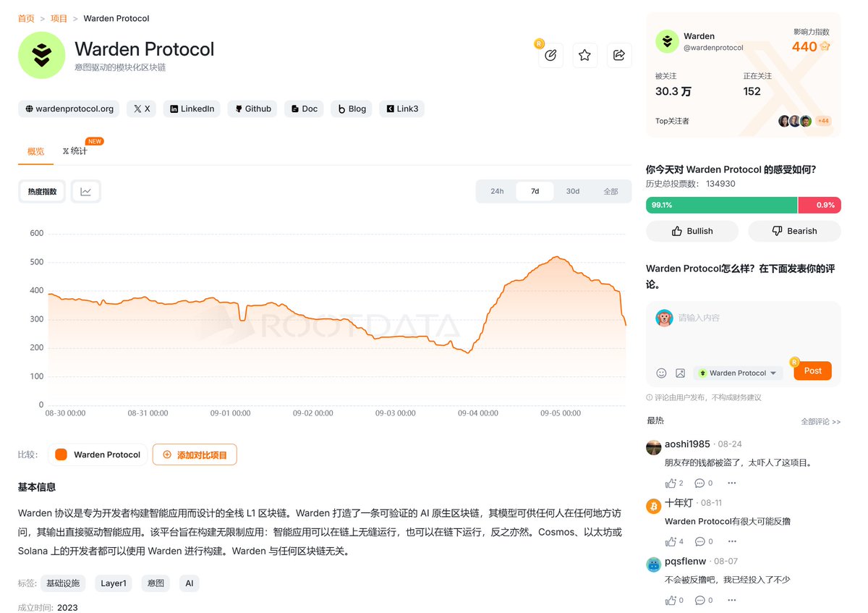Click the 意图 tag

coord(156,583)
